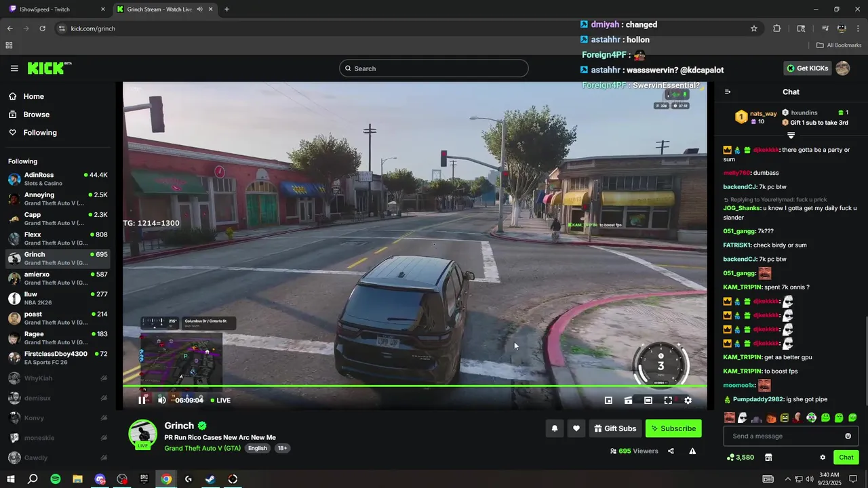
Task: Enable picture-in-picture mode
Action: point(608,401)
